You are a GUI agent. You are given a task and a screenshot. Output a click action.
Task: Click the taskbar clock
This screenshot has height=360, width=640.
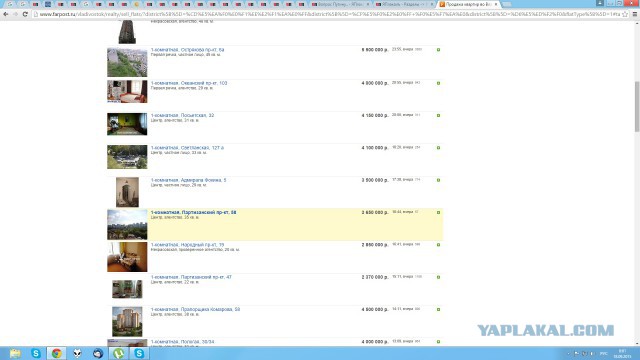click(622, 353)
